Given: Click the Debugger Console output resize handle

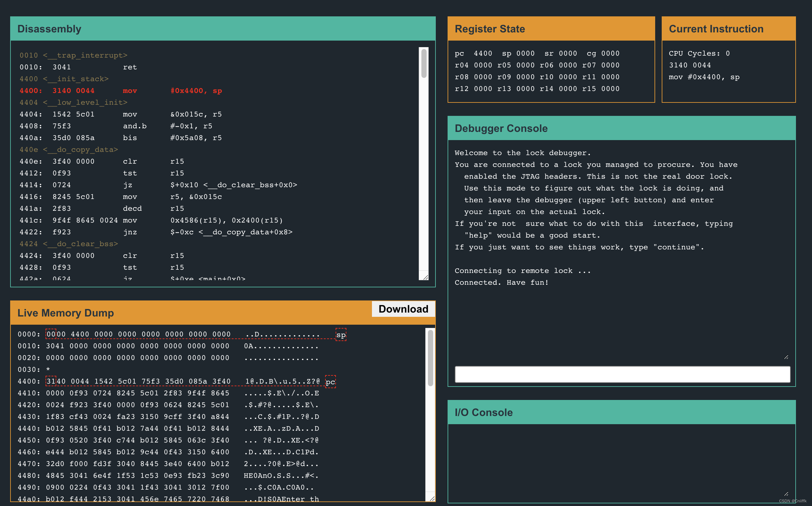Looking at the screenshot, I should coord(786,357).
